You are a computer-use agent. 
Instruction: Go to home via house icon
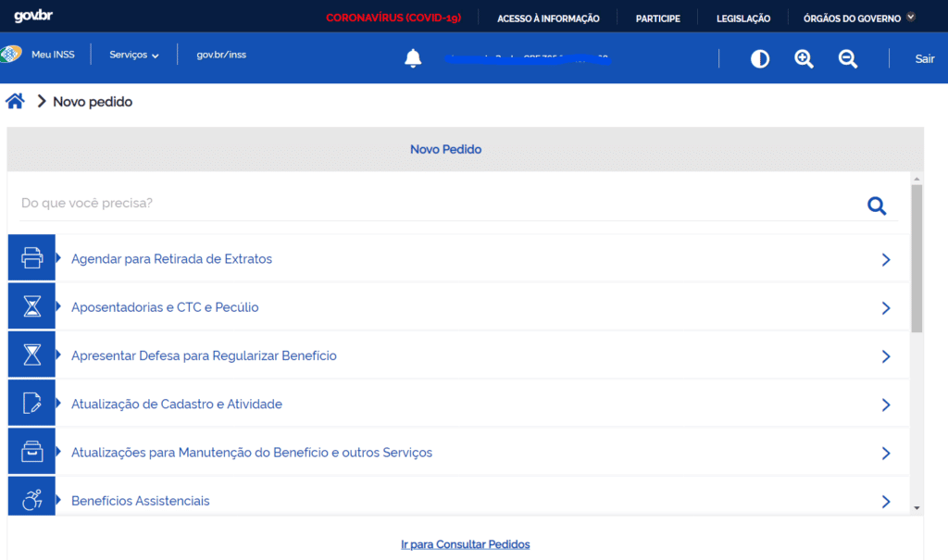tap(15, 101)
